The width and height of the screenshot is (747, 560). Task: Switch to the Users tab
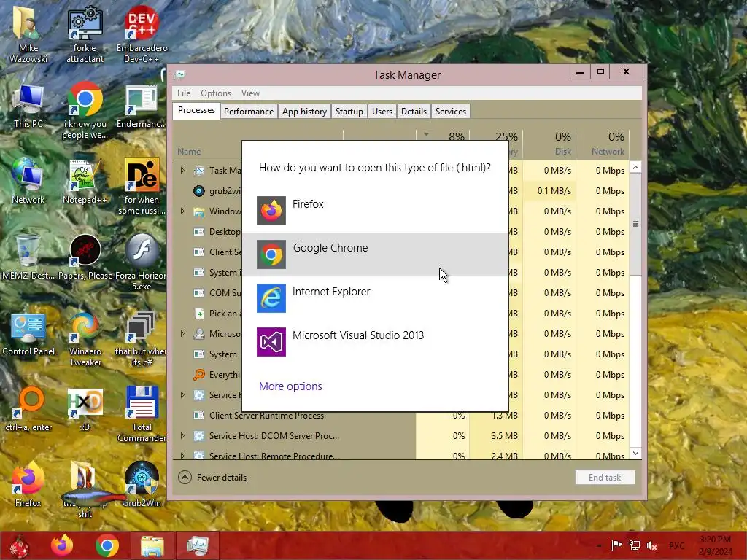(382, 112)
